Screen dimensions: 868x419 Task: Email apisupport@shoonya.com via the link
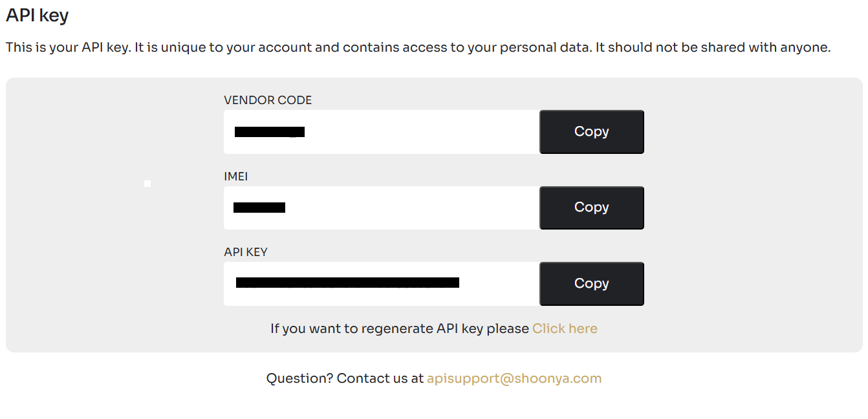514,378
